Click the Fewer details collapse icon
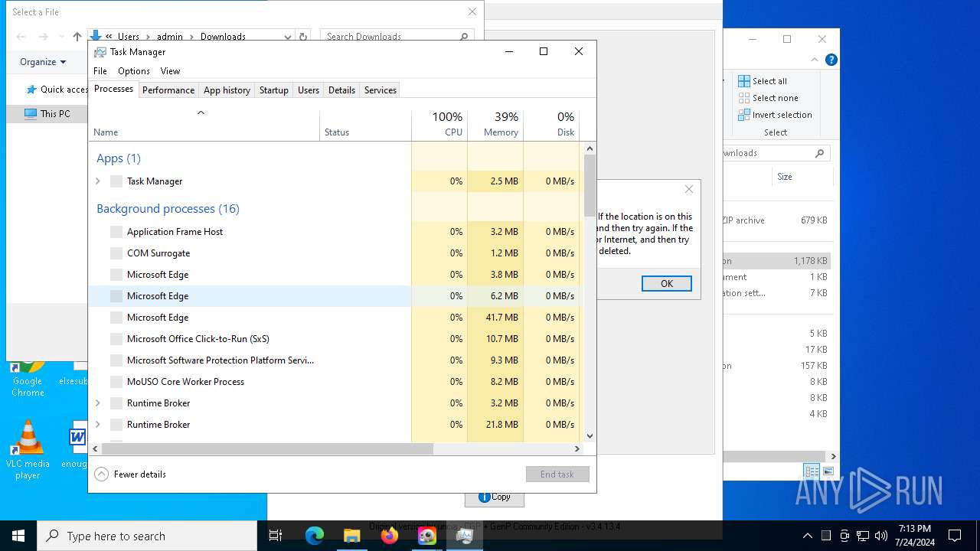The height and width of the screenshot is (551, 980). pyautogui.click(x=101, y=474)
